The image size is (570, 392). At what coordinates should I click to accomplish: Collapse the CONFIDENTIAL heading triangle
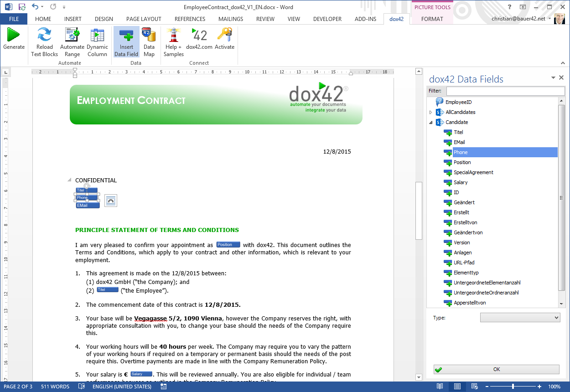(69, 180)
